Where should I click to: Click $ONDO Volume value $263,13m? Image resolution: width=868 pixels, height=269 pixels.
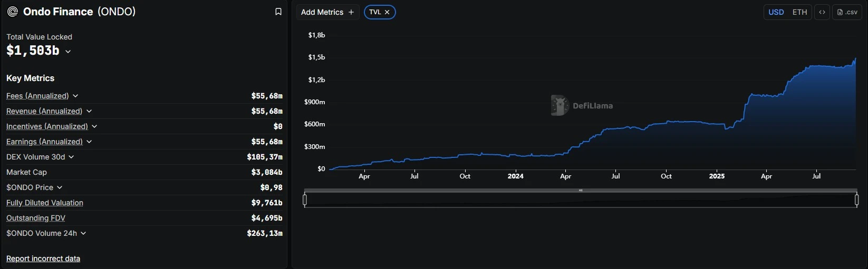(265, 233)
